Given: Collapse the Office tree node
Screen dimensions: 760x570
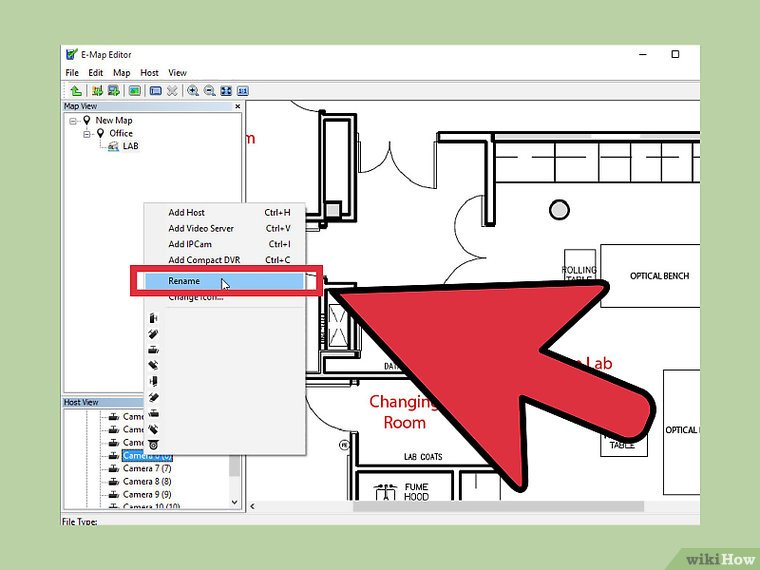Looking at the screenshot, I should coord(87,133).
